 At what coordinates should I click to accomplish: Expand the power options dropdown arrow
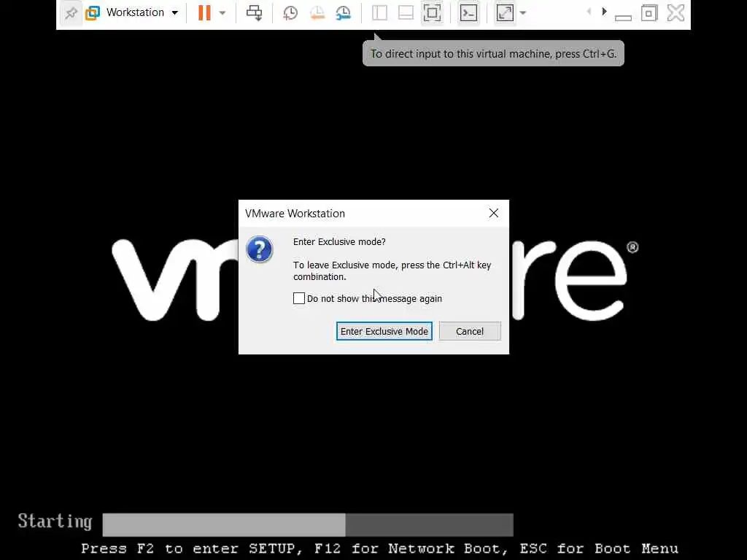222,13
